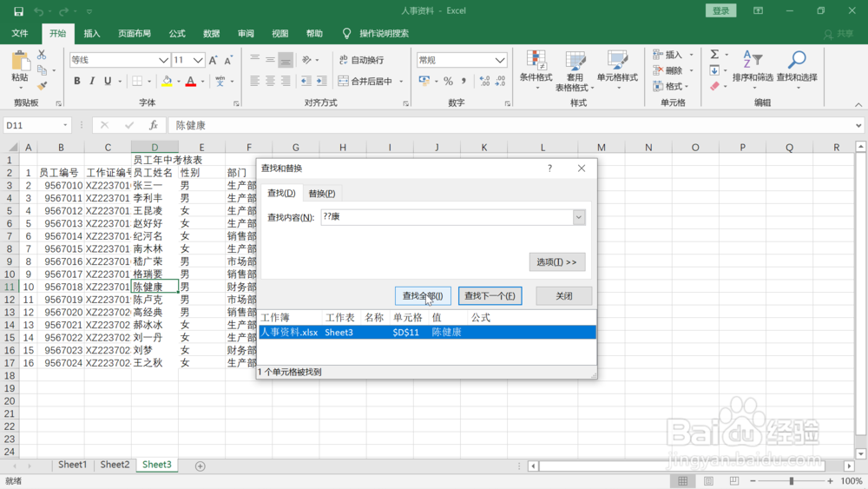This screenshot has height=489, width=868.
Task: Click the Paste clipboard icon
Action: [x=20, y=61]
